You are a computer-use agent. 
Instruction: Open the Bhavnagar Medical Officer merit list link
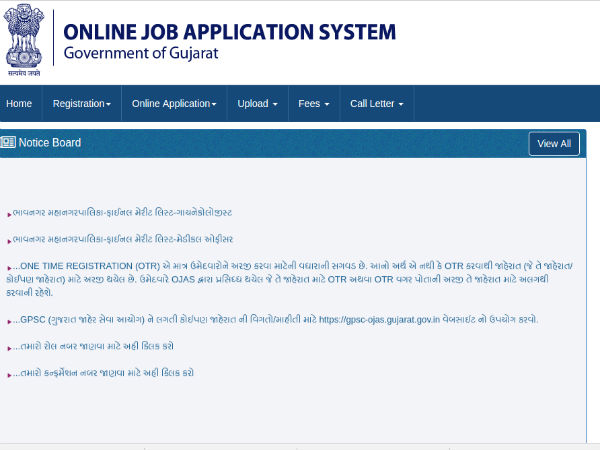(124, 240)
